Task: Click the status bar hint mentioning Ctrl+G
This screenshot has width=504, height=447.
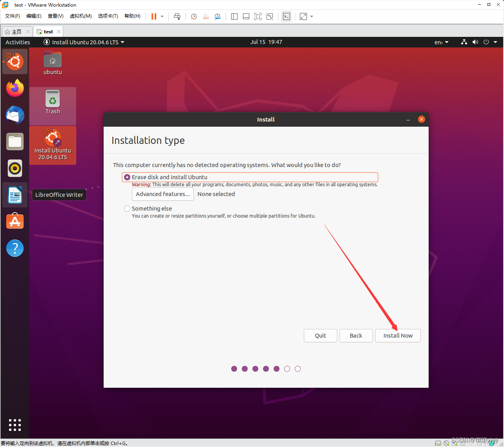Action: click(x=64, y=443)
